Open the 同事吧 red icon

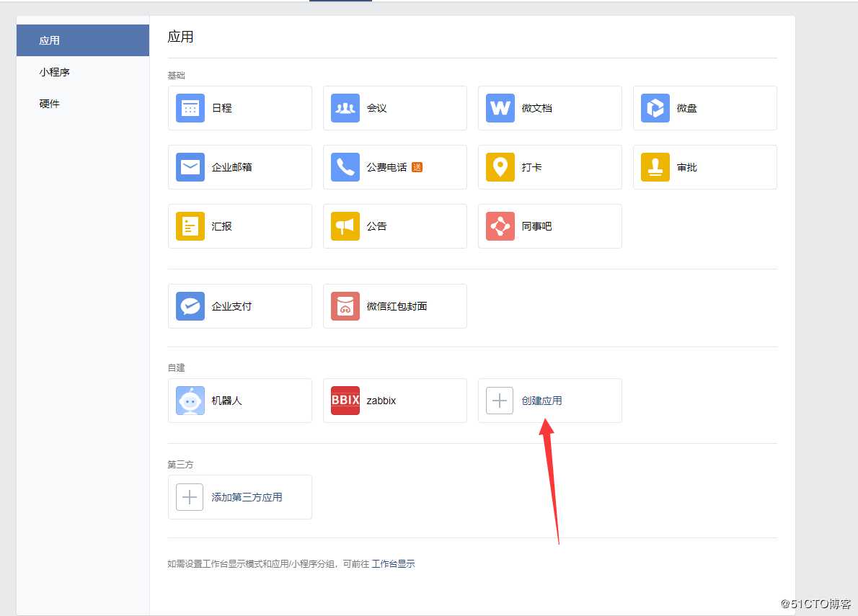click(x=500, y=226)
